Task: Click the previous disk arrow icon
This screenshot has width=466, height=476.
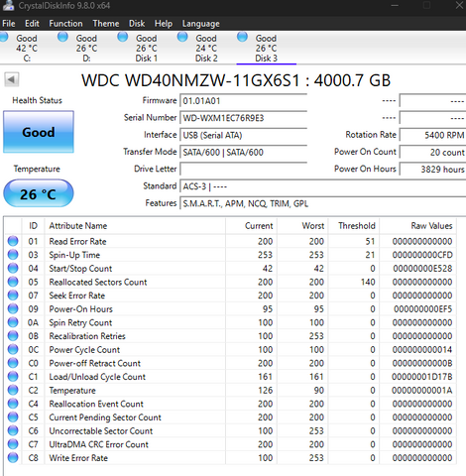Action: pyautogui.click(x=12, y=79)
